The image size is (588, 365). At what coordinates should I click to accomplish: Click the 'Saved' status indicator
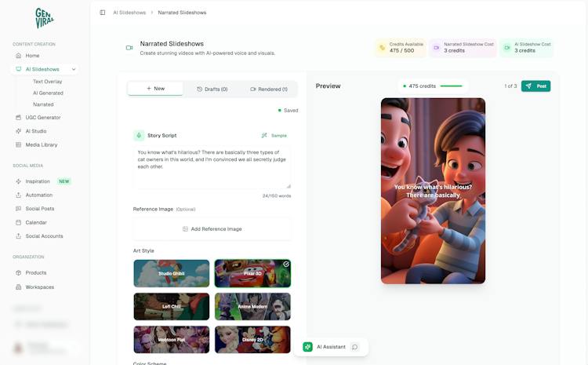click(x=288, y=111)
